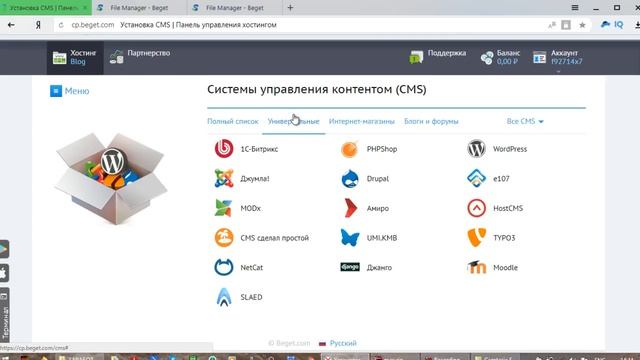Click the HostCMS text label

click(x=508, y=208)
